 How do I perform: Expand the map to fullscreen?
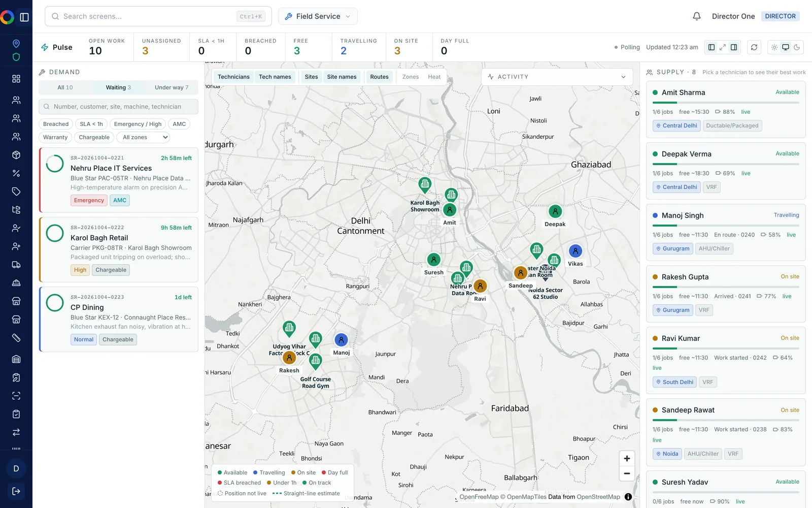tap(723, 47)
